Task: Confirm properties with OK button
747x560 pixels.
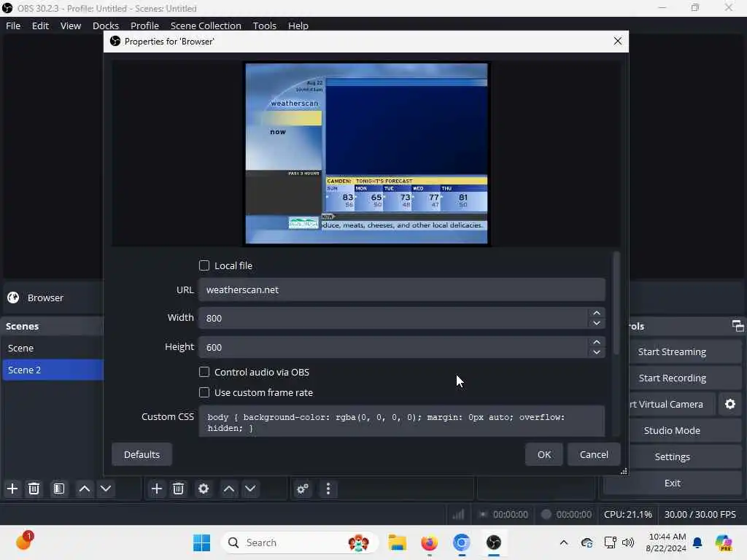Action: 543,454
